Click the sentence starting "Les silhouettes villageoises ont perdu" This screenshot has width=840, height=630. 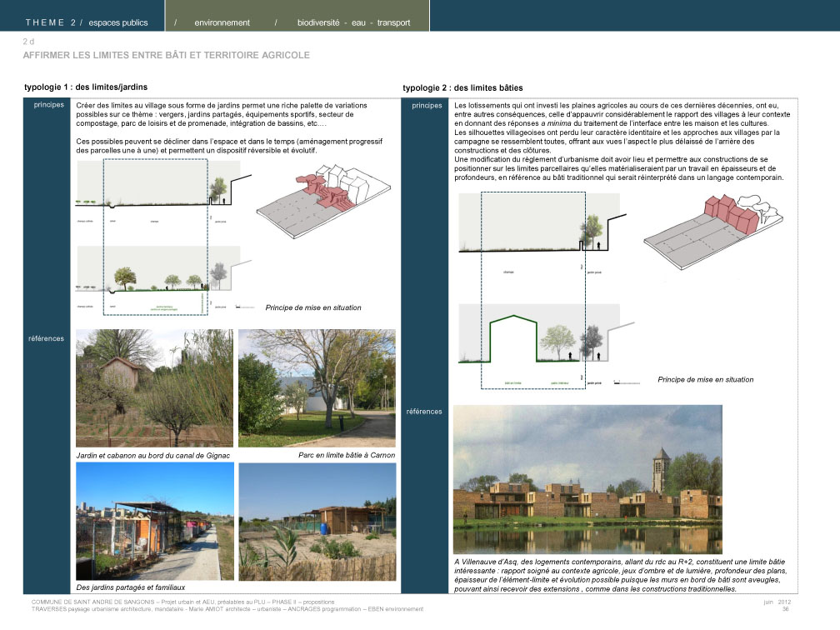(x=617, y=142)
